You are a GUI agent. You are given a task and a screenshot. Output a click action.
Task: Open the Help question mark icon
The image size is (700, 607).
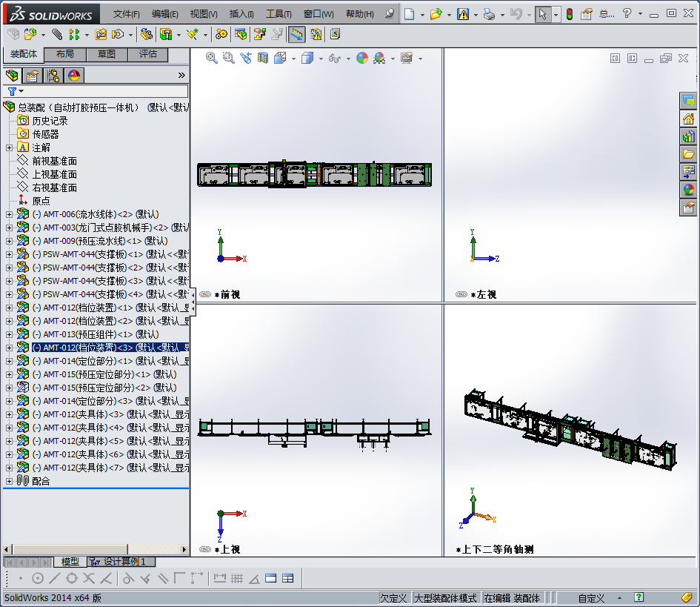click(x=627, y=13)
